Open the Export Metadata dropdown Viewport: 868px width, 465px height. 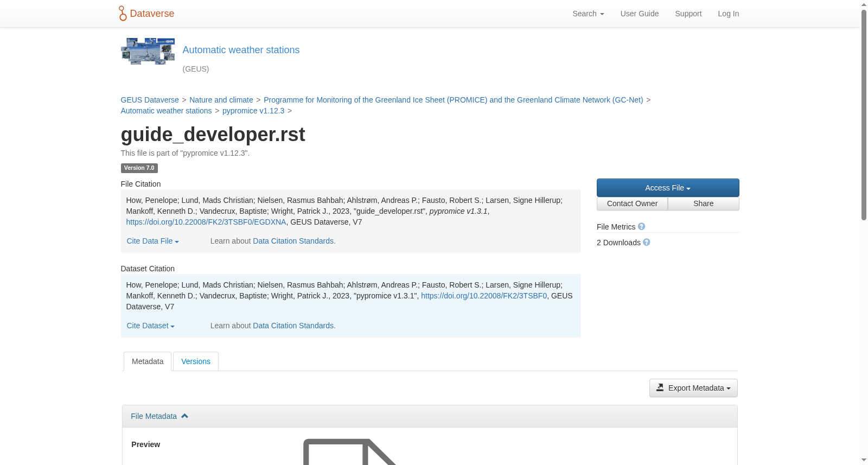[693, 388]
